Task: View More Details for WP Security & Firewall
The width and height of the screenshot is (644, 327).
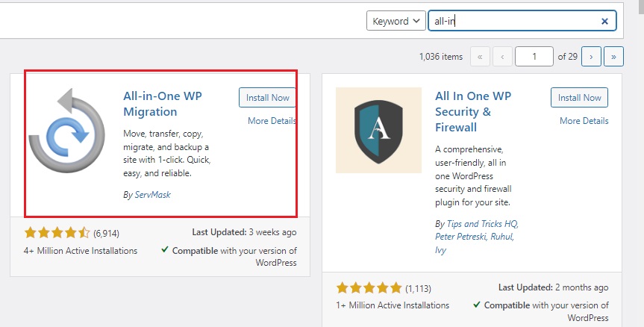Action: 584,121
